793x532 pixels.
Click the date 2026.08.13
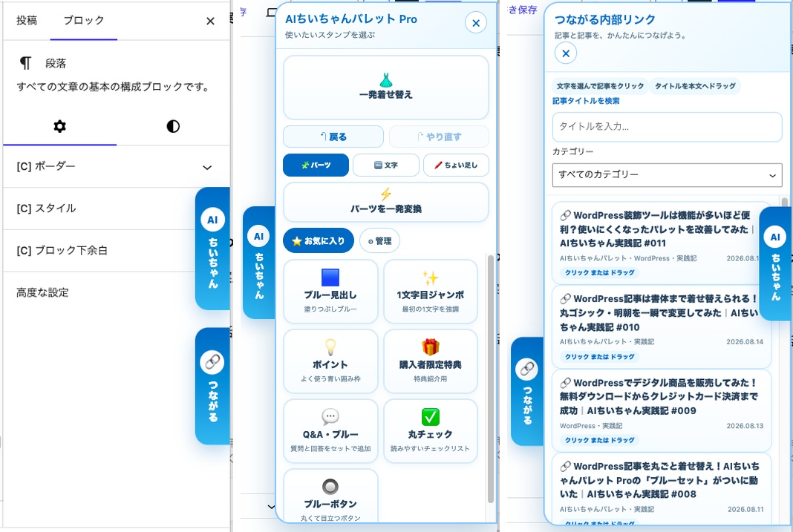pos(745,426)
